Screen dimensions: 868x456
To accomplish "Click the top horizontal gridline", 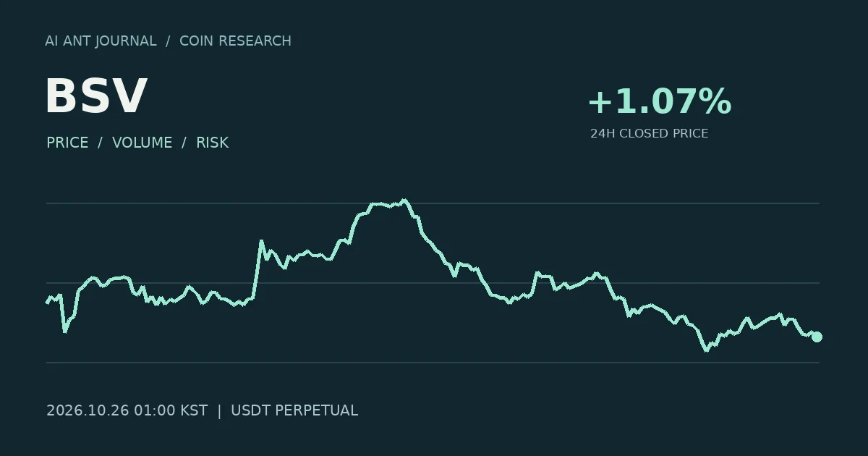I will point(433,203).
